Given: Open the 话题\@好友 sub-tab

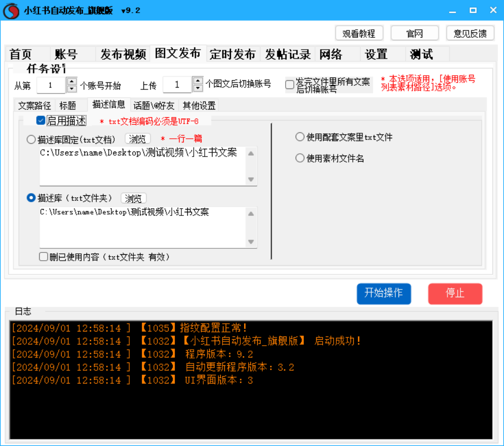Looking at the screenshot, I should (x=154, y=105).
